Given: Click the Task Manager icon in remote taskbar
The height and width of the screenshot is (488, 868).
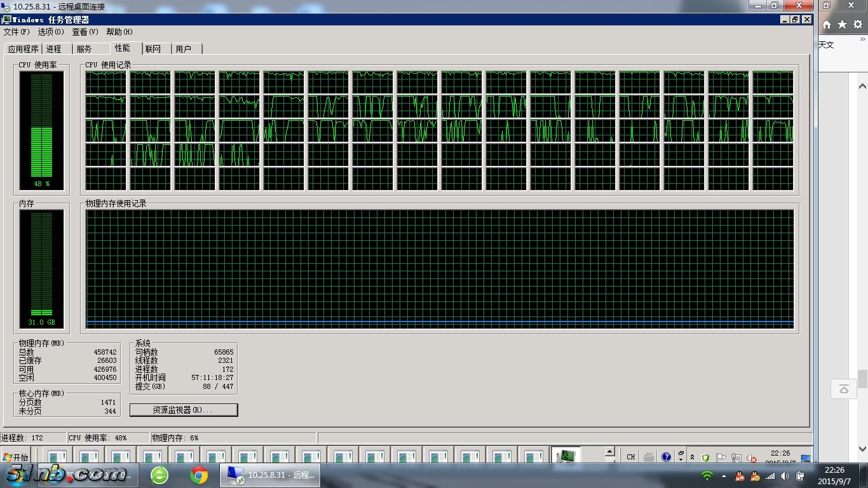Looking at the screenshot, I should (x=565, y=456).
